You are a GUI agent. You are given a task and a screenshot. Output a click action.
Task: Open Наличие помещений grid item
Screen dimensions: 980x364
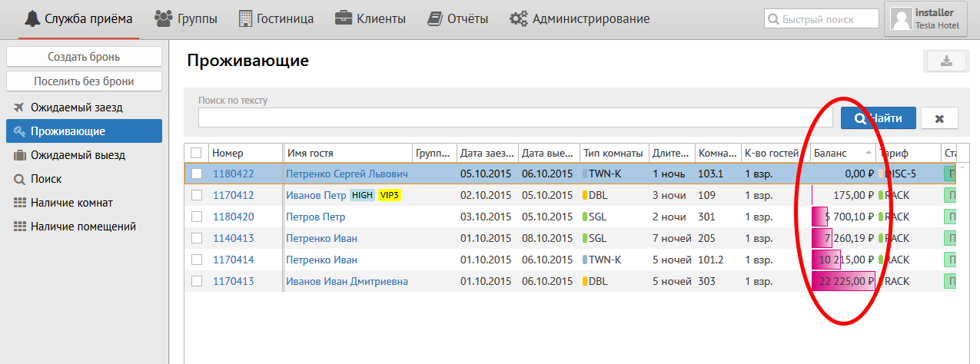coord(83,227)
